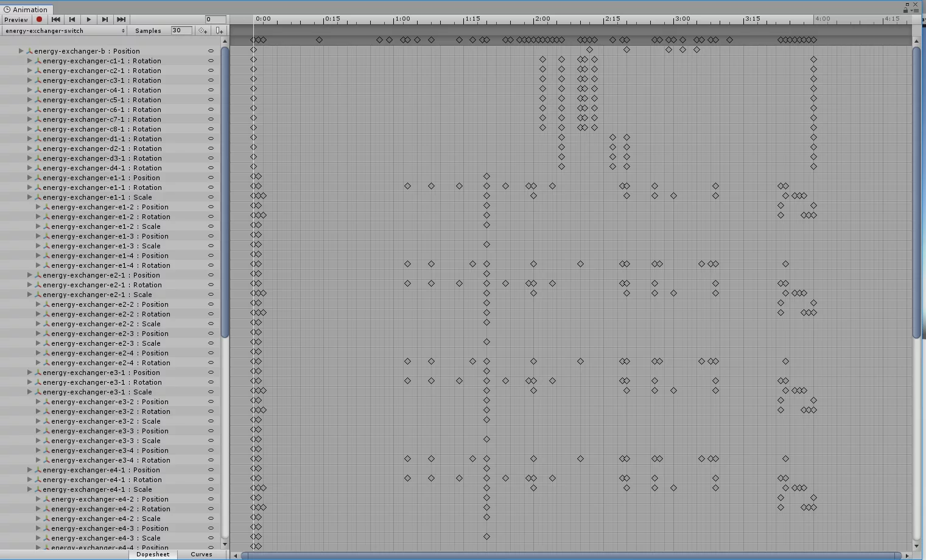
Task: Click right timeline vertical scrollbar thumb
Action: [x=916, y=192]
